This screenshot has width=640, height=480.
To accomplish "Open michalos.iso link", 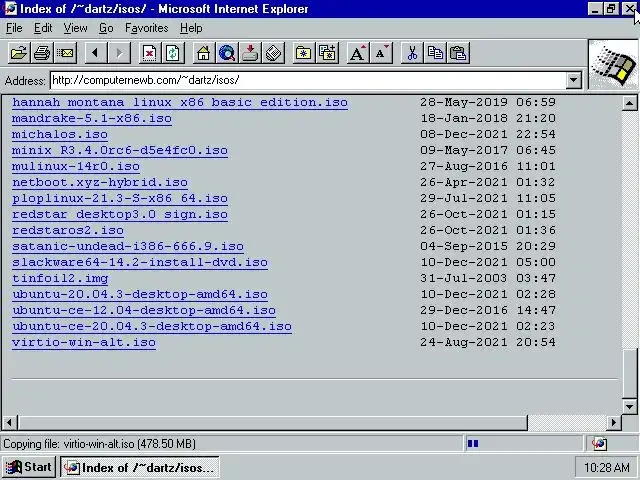I will (x=60, y=134).
